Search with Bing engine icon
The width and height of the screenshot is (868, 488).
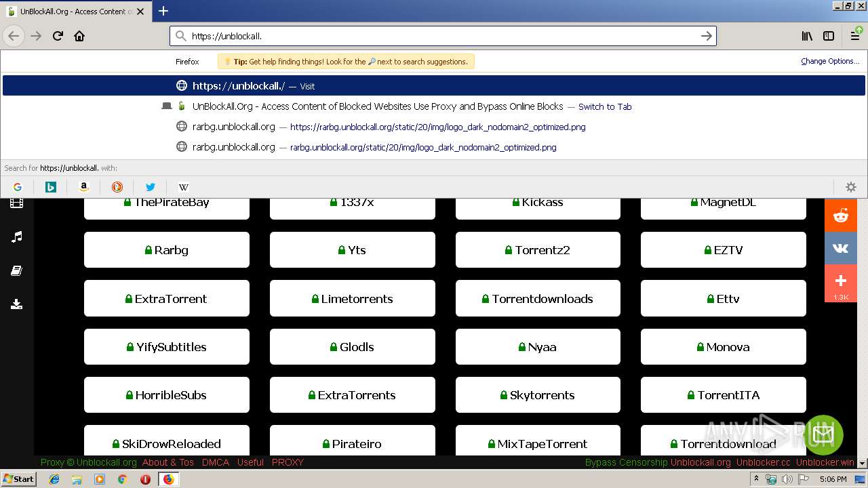[x=51, y=187]
